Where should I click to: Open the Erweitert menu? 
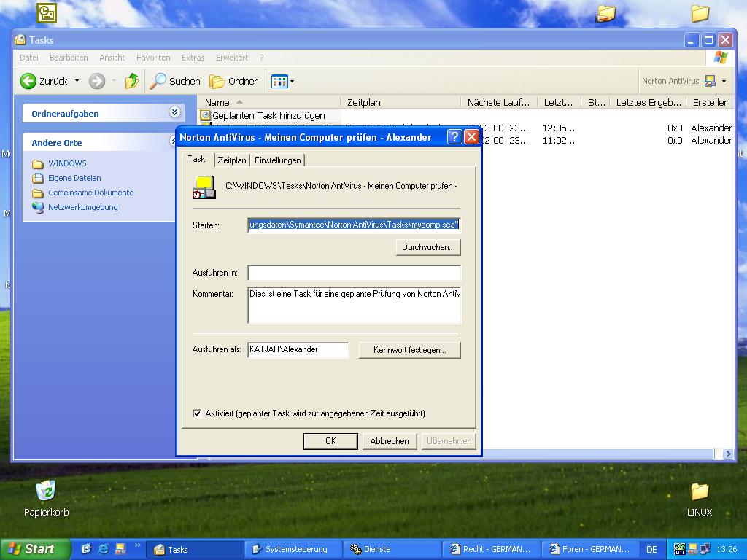(x=232, y=58)
